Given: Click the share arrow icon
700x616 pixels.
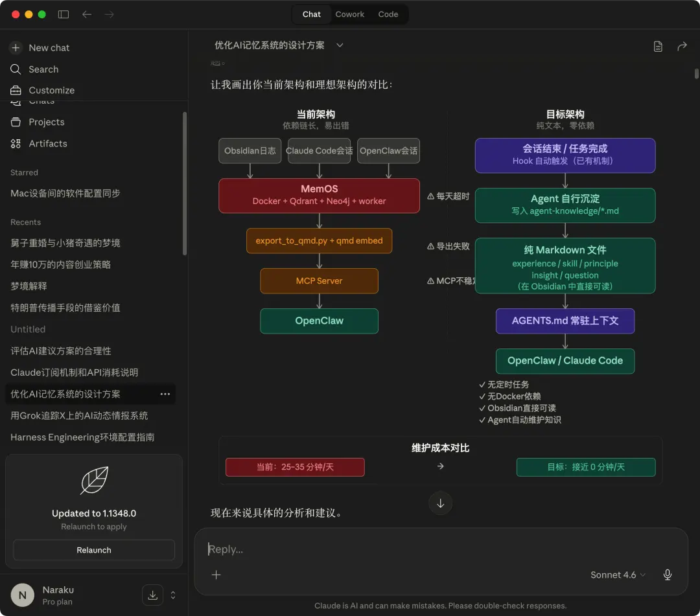Looking at the screenshot, I should pos(682,47).
